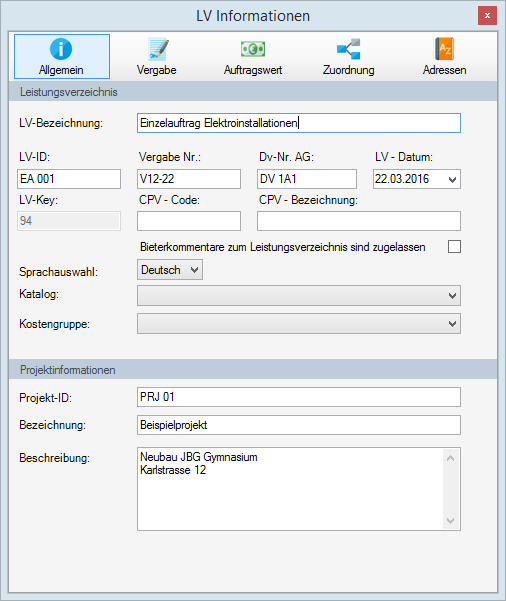Viewport: 506px width, 601px height.
Task: Click the empty CPV - Code field
Action: [189, 221]
